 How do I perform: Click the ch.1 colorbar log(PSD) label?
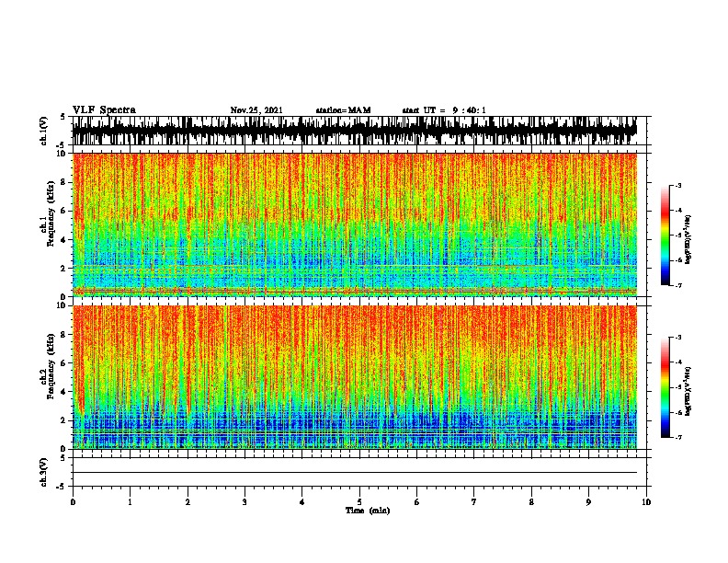click(688, 240)
